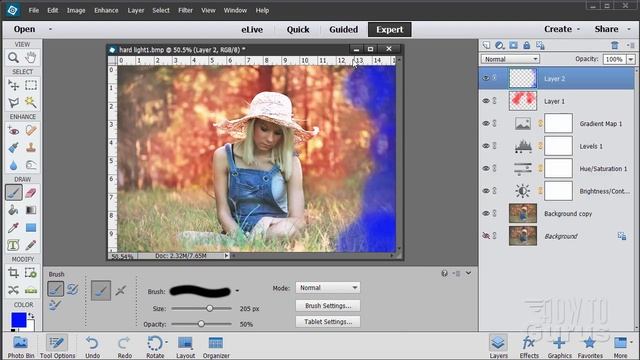
Task: Select the Zoom tool
Action: tap(13, 58)
